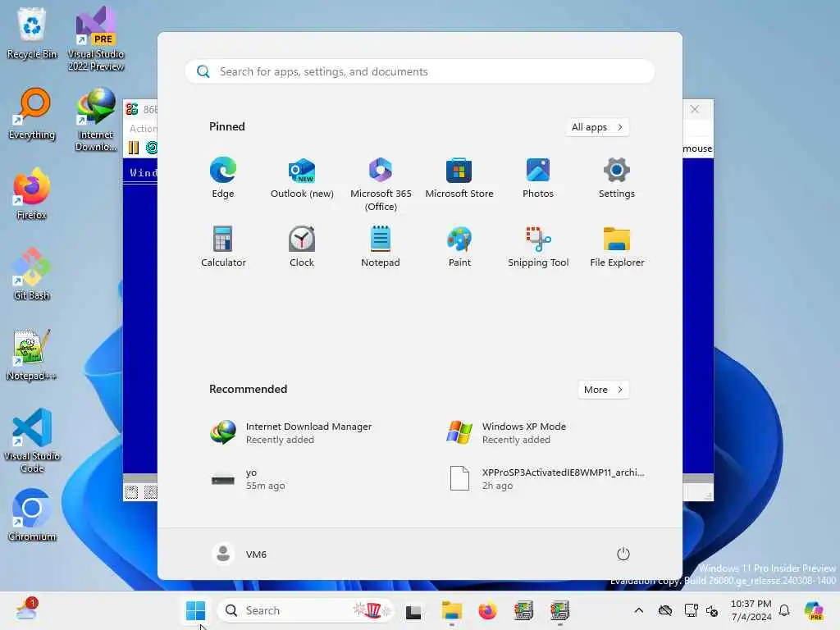Close the background emulator window
Image resolution: width=840 pixels, height=630 pixels.
point(695,109)
